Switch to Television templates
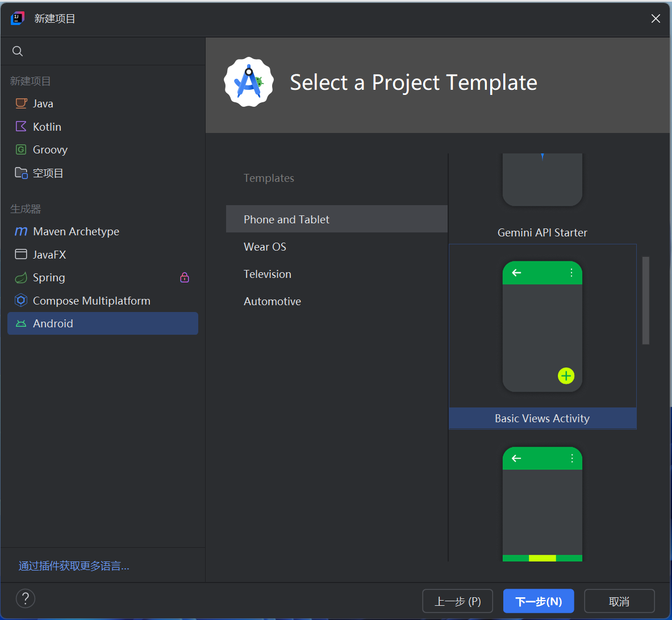The height and width of the screenshot is (620, 672). click(336, 274)
